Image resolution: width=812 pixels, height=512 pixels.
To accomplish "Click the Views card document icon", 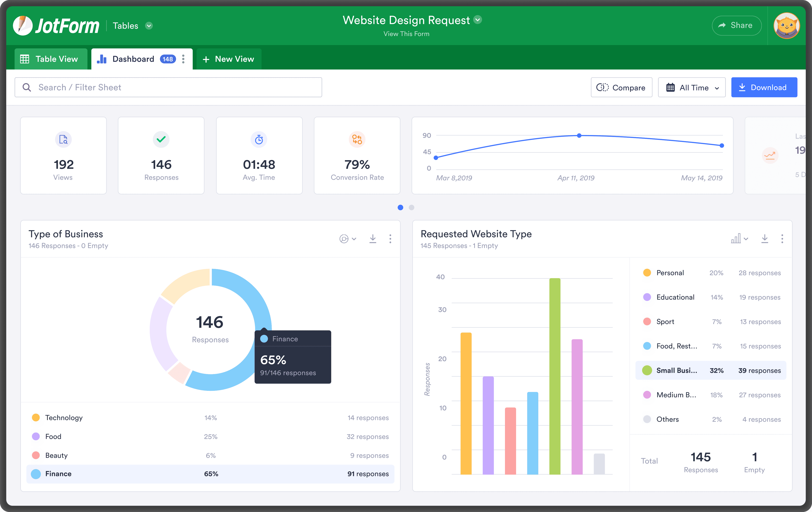I will click(63, 139).
